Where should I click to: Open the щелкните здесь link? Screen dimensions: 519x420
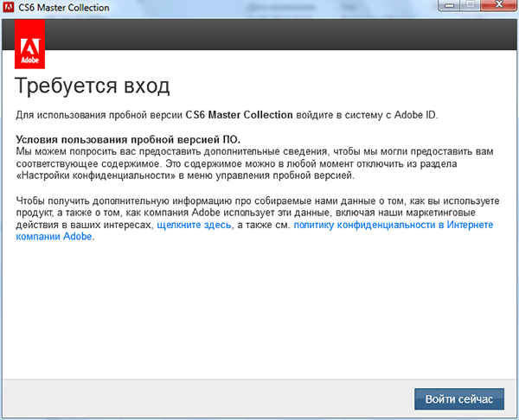point(194,225)
